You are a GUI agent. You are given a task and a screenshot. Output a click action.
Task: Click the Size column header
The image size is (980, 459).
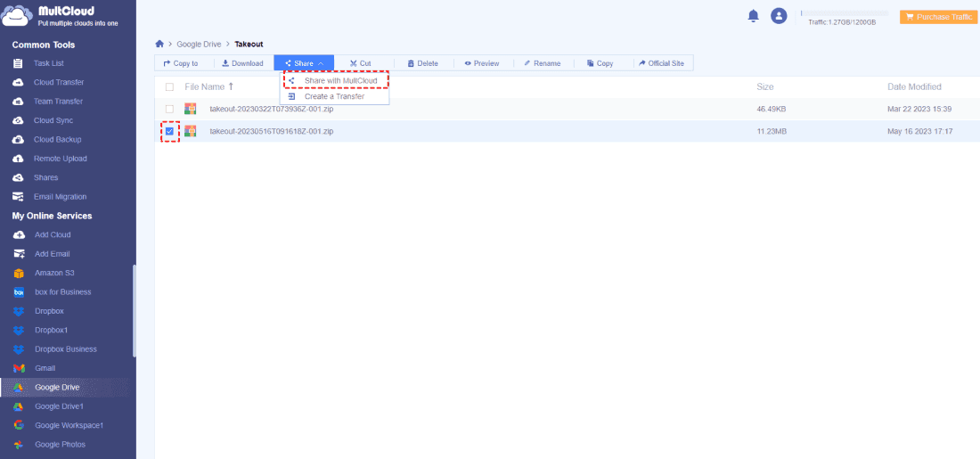[x=765, y=87]
